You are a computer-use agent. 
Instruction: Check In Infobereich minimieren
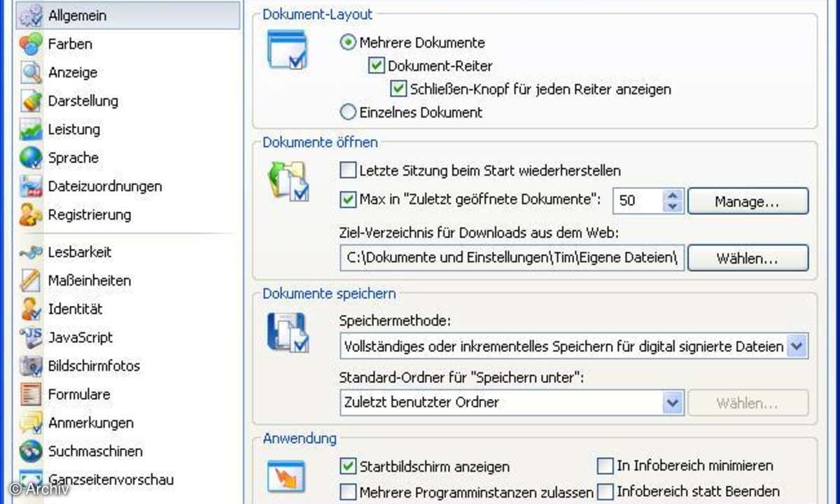pos(605,465)
